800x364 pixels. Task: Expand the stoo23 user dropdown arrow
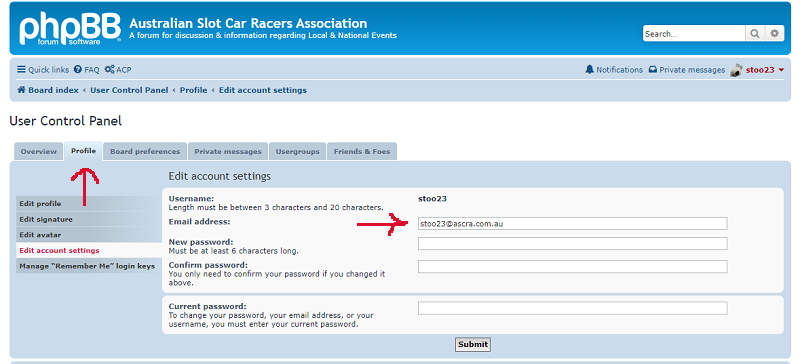coord(782,70)
